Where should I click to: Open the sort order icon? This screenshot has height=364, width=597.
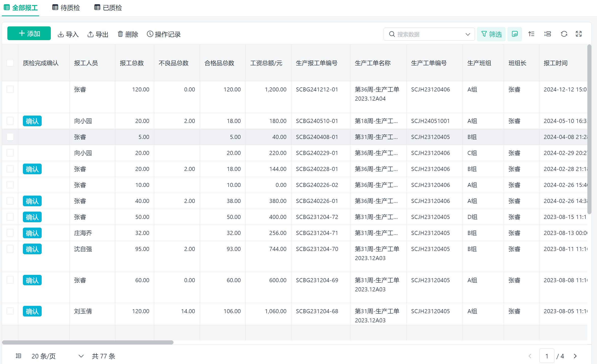[531, 34]
